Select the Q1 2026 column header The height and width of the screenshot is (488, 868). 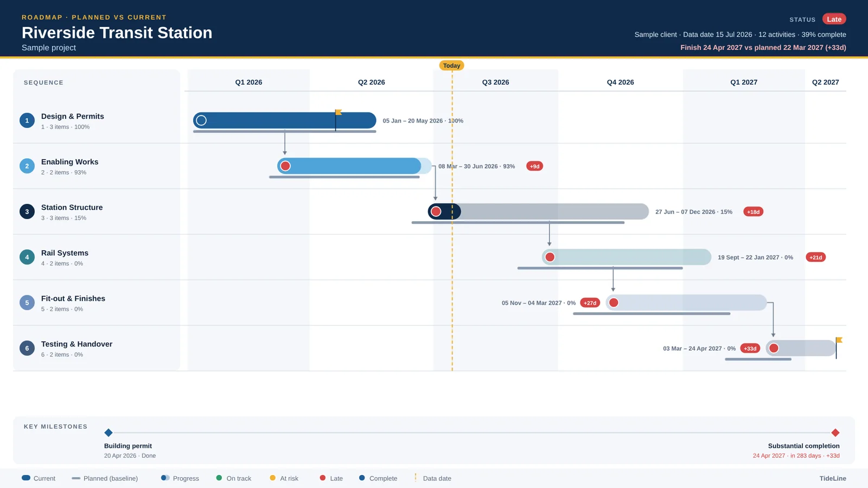coord(248,82)
